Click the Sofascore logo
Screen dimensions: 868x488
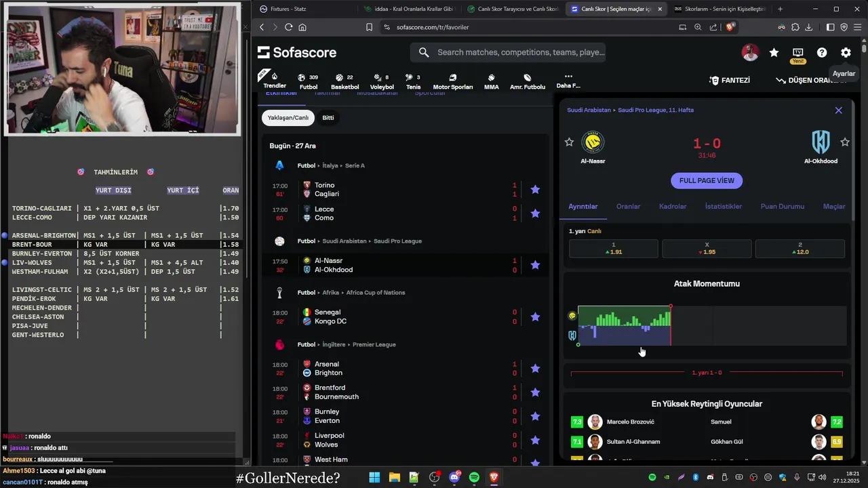point(297,53)
